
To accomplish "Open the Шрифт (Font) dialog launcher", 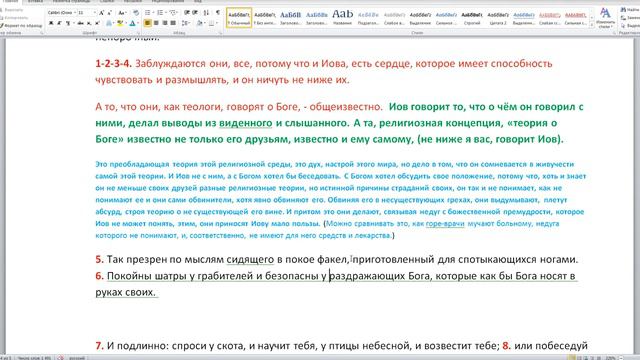I will click(x=138, y=33).
